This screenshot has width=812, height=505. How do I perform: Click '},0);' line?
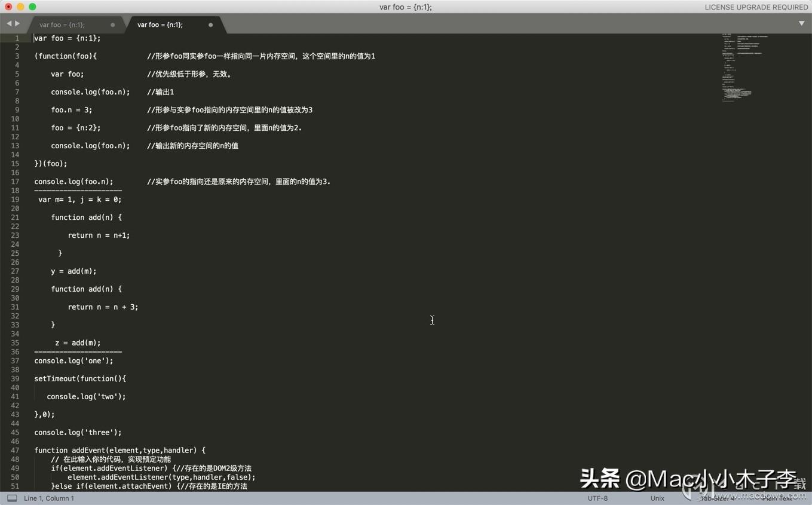[x=44, y=415]
